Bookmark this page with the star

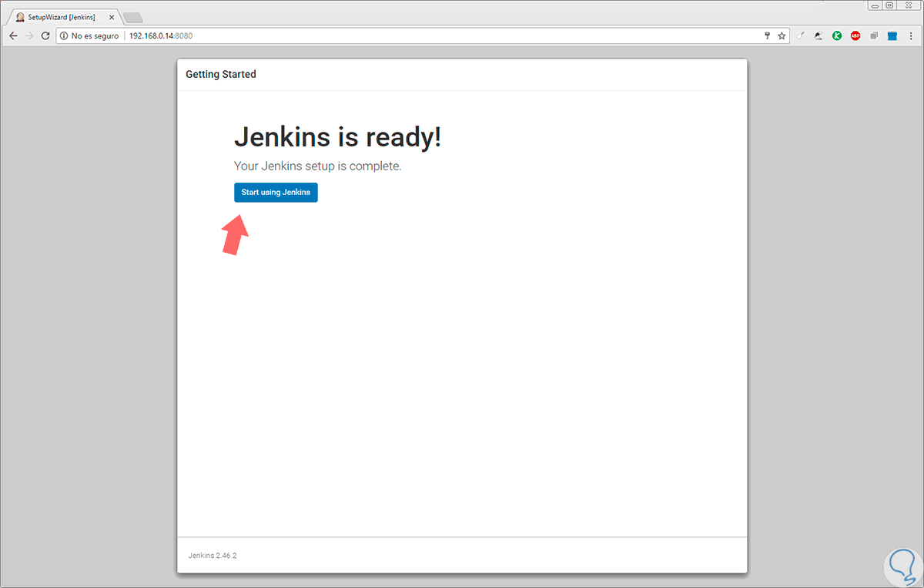click(x=782, y=35)
